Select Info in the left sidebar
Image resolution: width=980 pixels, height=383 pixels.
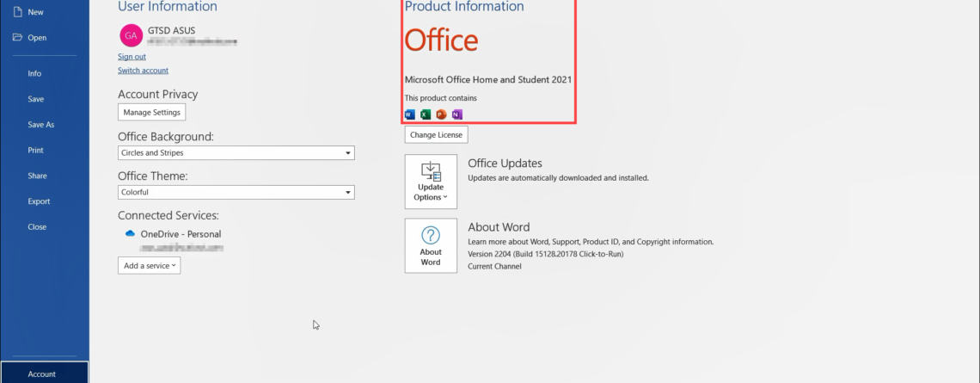point(34,74)
